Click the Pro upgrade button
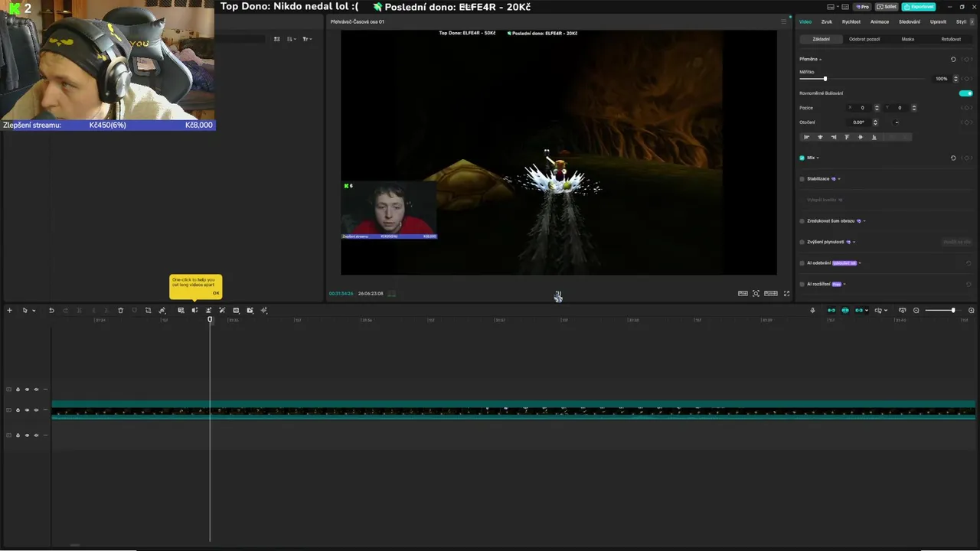Image resolution: width=980 pixels, height=551 pixels. tap(862, 6)
